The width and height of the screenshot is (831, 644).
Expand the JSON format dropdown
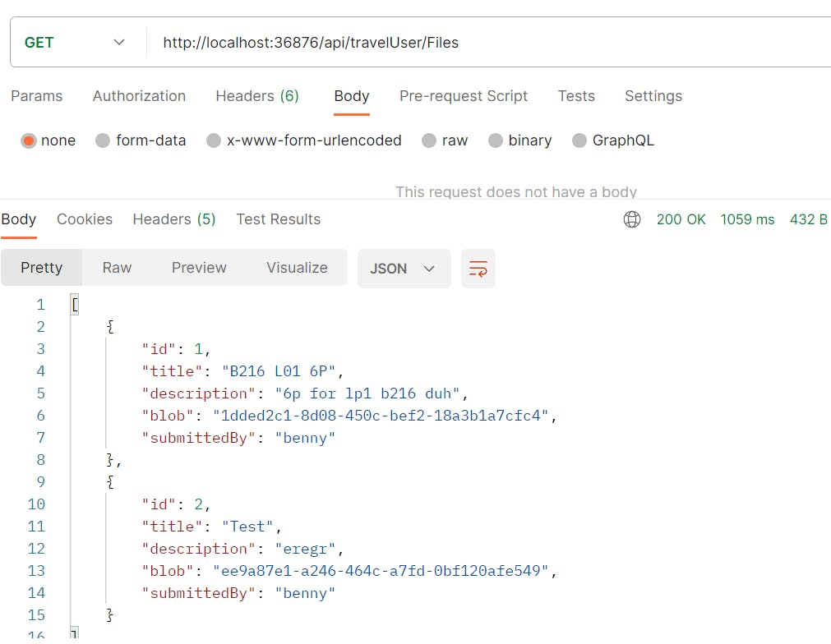(x=404, y=269)
